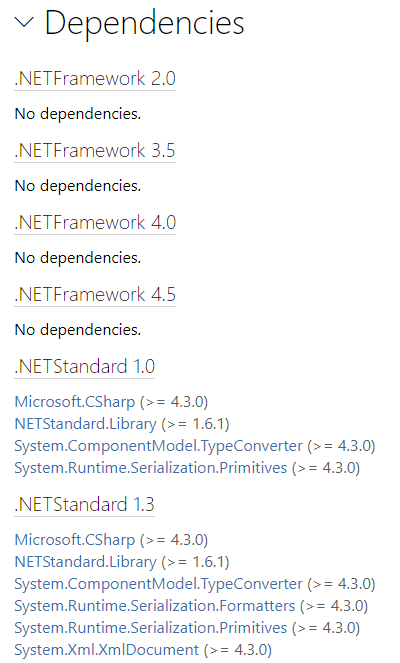Open the System.Runtime.Serialization.Formatters package link
Viewport: 400px width, 663px height.
pyautogui.click(x=155, y=606)
